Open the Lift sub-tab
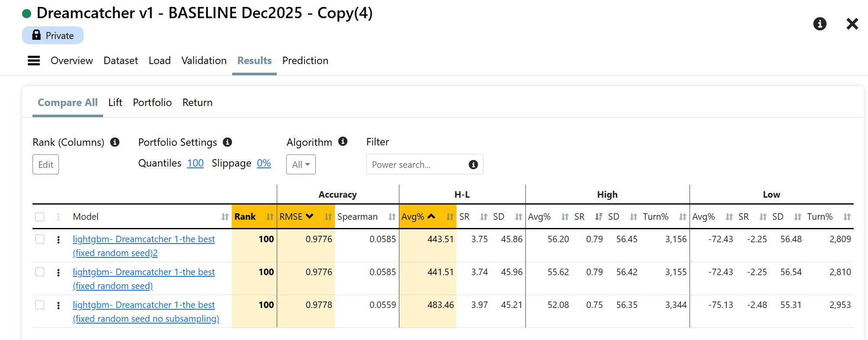This screenshot has width=868, height=340. coord(115,103)
